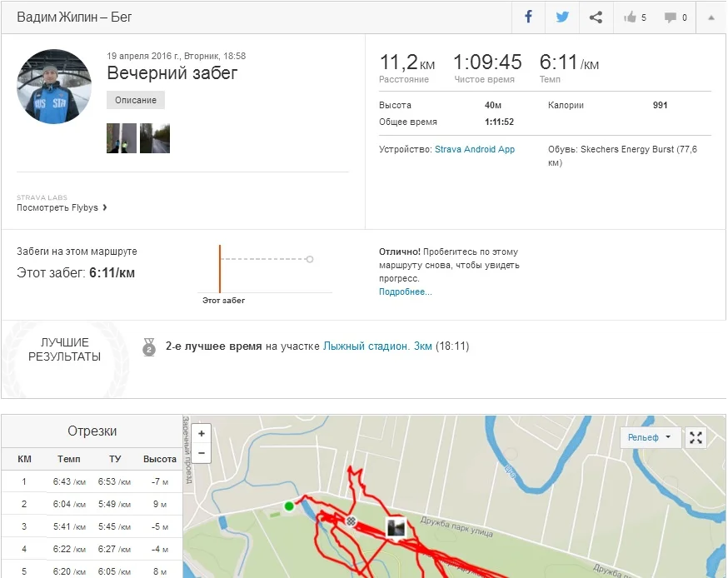Click the Описание button

pos(136,100)
